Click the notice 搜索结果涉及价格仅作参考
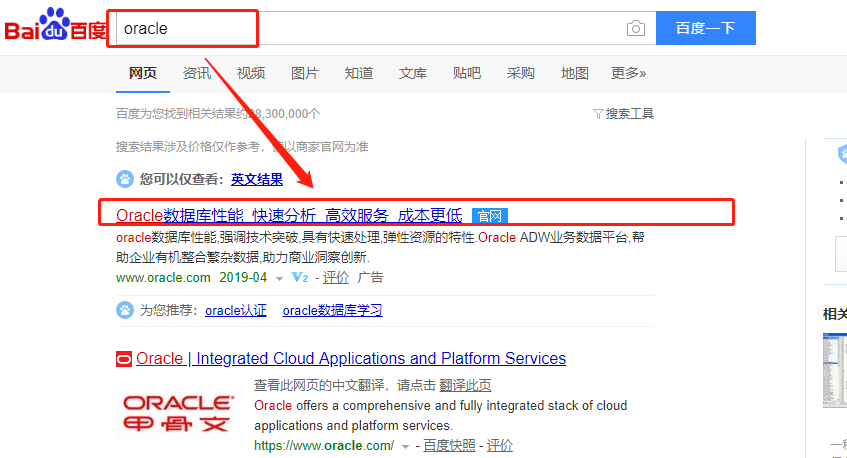This screenshot has height=458, width=847. (242, 146)
